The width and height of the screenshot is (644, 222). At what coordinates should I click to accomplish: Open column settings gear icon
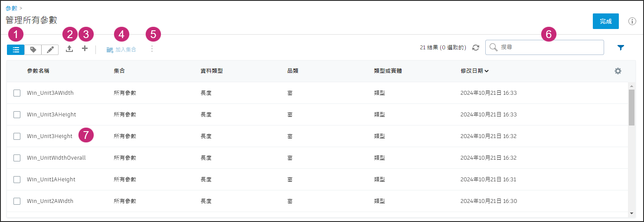click(618, 71)
